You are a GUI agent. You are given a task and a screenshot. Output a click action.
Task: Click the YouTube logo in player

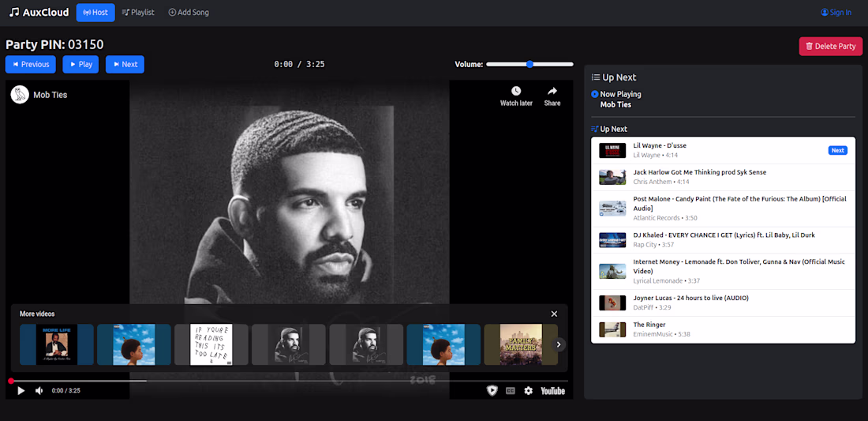[x=552, y=390]
